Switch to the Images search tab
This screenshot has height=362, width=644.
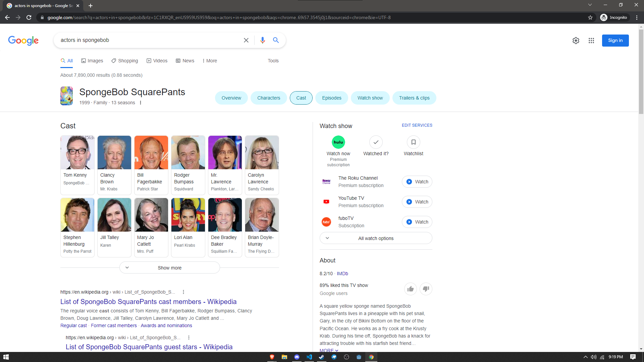(x=92, y=61)
